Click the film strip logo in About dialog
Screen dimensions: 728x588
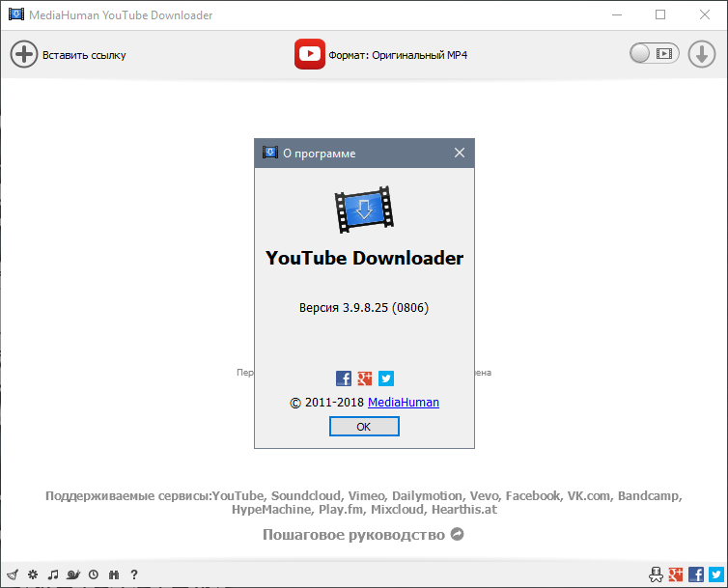[364, 210]
